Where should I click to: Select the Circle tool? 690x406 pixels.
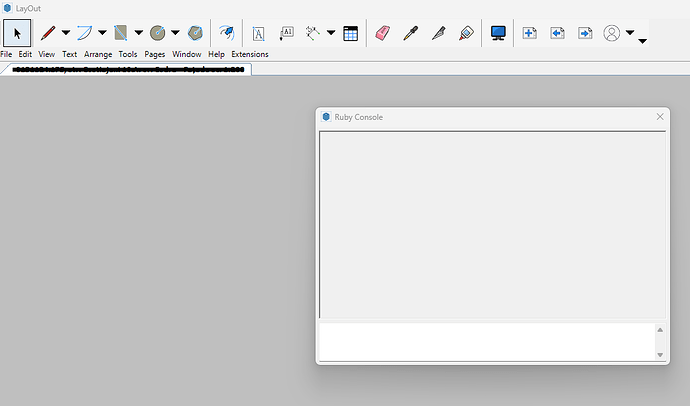pos(157,33)
